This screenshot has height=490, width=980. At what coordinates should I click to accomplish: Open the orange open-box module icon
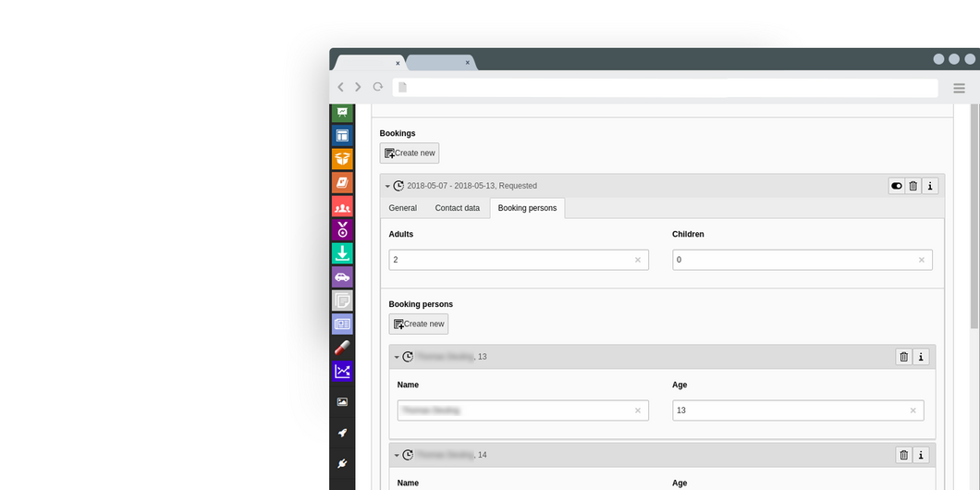[342, 159]
